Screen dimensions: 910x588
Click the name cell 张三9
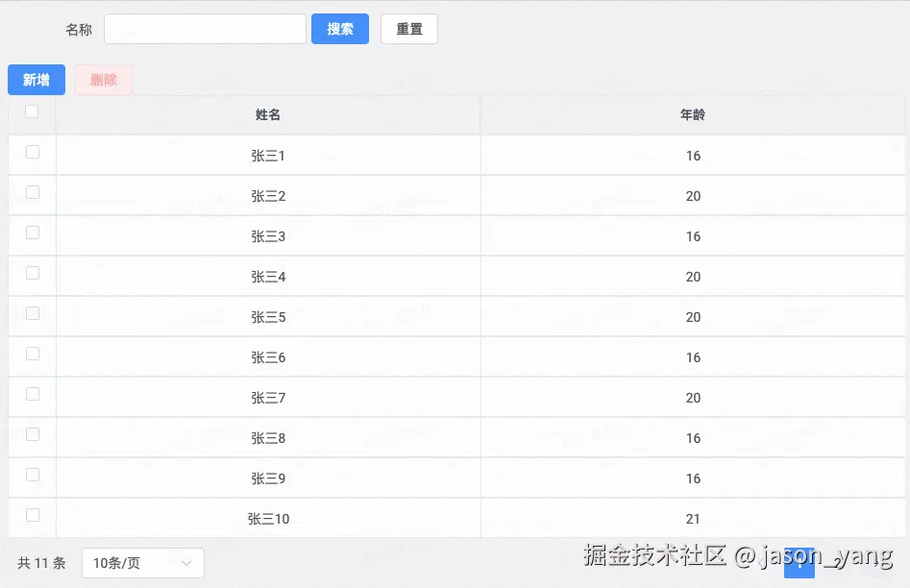[x=268, y=478]
